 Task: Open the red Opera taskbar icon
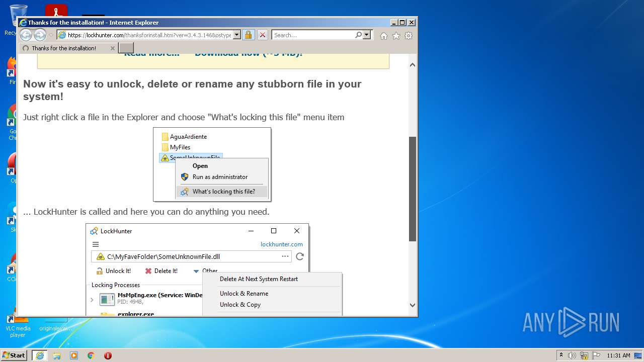click(x=108, y=355)
